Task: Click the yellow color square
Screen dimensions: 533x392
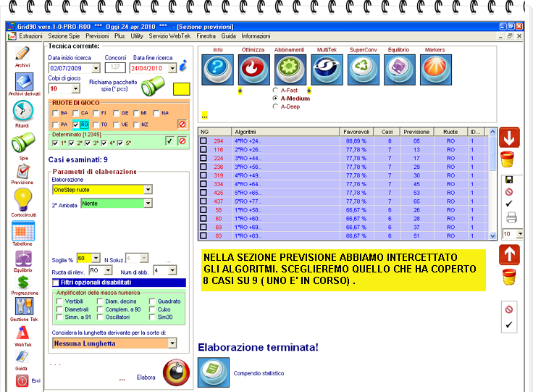Action: pyautogui.click(x=182, y=89)
